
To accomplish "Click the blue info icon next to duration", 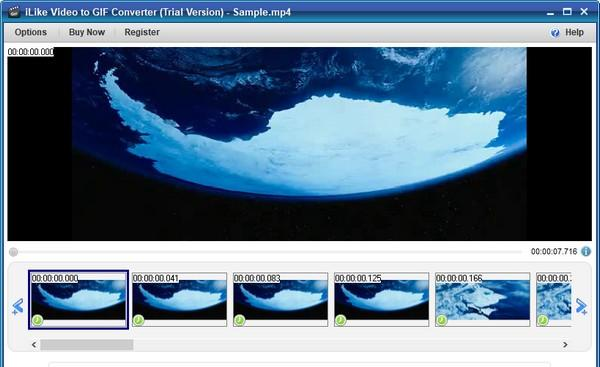I will click(586, 251).
